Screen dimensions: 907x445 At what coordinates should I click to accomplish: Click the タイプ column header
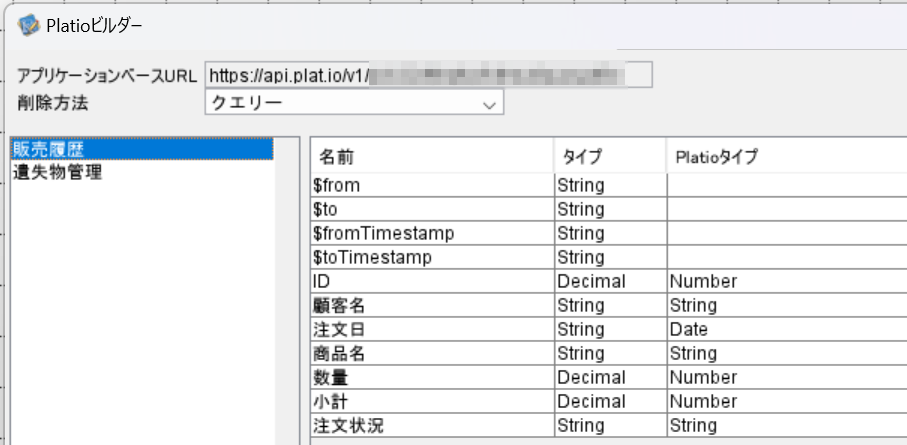(x=610, y=156)
